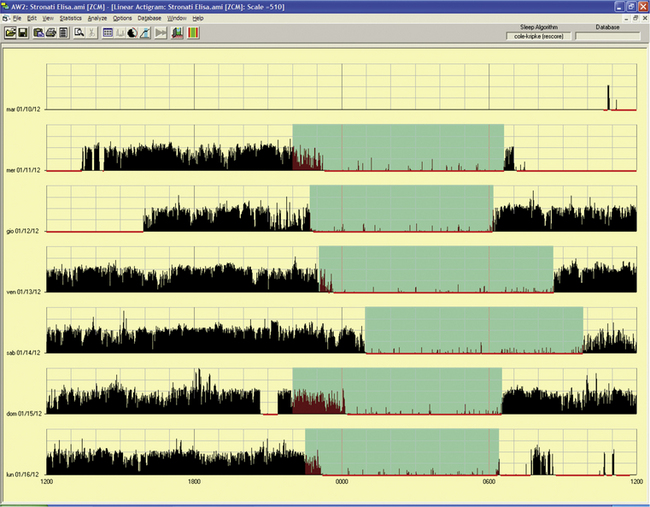Click the 1800 time axis label
Image resolution: width=650 pixels, height=507 pixels.
194,482
